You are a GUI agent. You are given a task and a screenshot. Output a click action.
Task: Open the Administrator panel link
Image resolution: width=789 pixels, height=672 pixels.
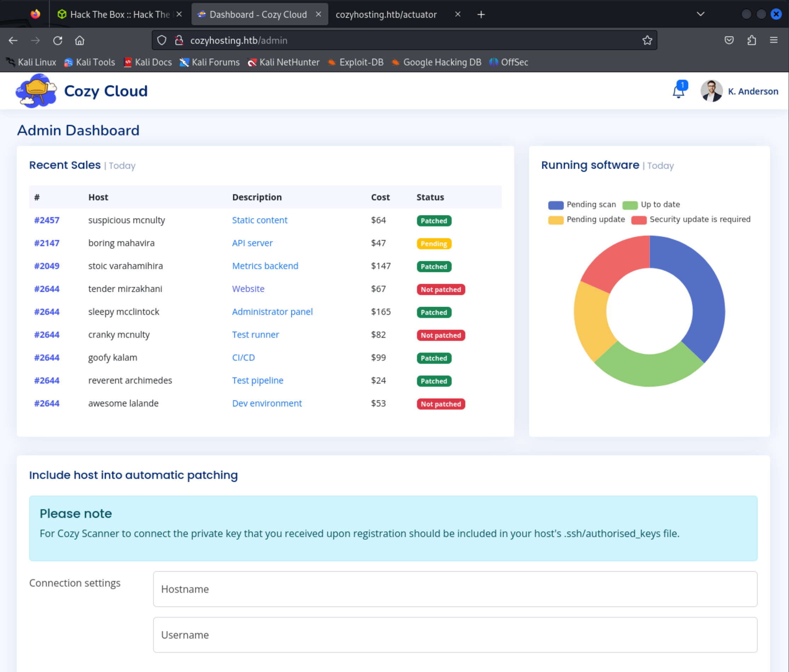[272, 312]
